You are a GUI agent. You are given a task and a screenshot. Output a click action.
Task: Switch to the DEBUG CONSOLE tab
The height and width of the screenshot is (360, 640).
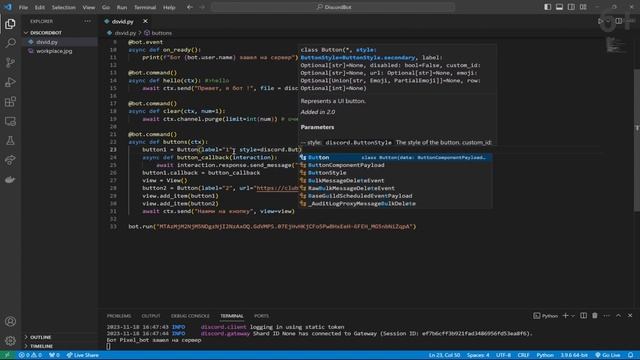[190, 316]
